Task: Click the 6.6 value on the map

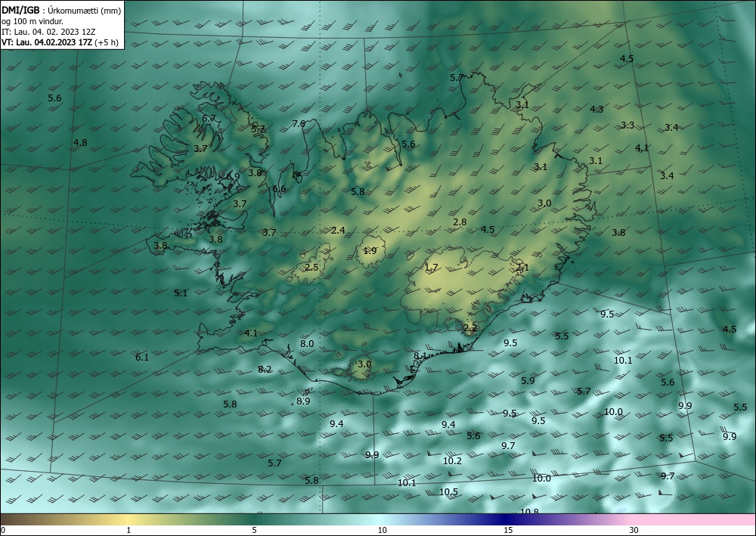Action: point(279,188)
